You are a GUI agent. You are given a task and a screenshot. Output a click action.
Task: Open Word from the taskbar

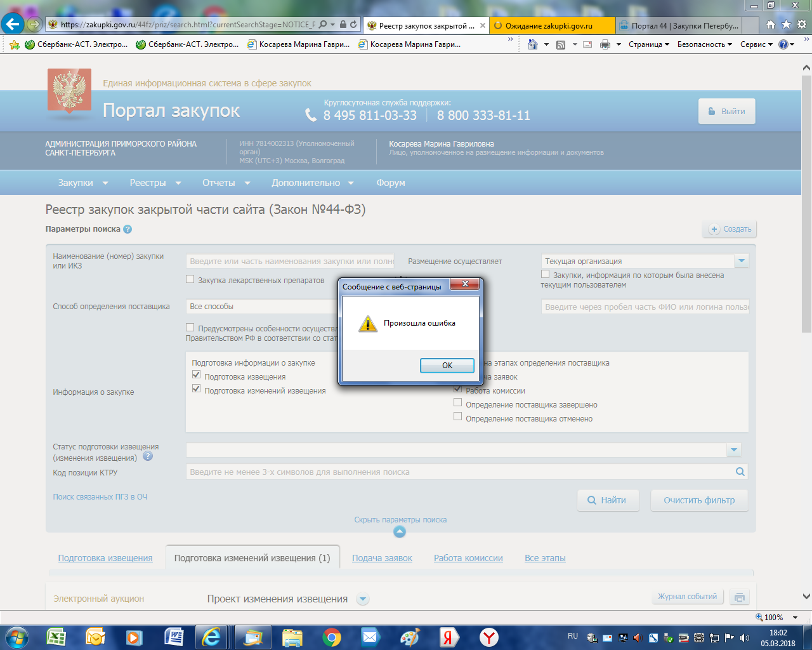click(173, 637)
